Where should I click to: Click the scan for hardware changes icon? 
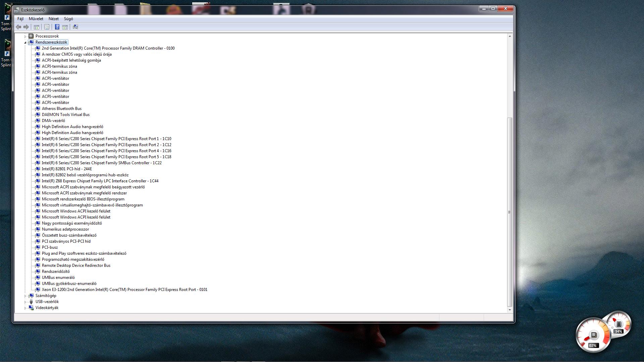pos(75,27)
